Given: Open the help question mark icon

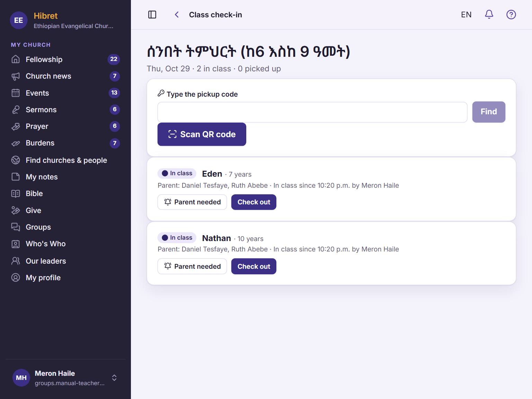Looking at the screenshot, I should 511,15.
